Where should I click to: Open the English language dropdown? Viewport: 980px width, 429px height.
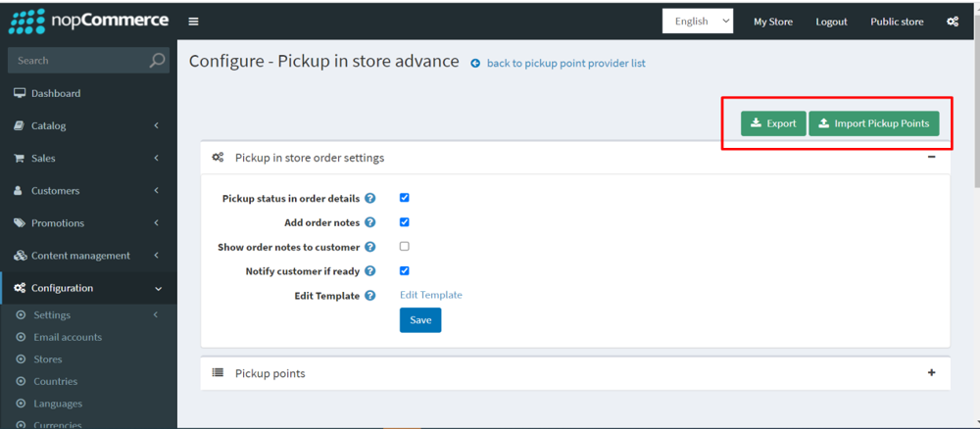click(x=698, y=22)
